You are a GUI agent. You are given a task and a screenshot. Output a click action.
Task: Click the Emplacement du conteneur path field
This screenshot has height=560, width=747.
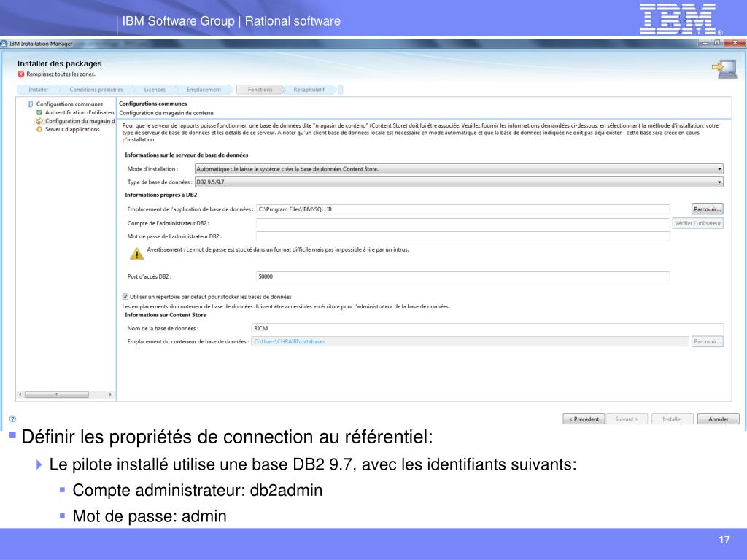(x=471, y=341)
